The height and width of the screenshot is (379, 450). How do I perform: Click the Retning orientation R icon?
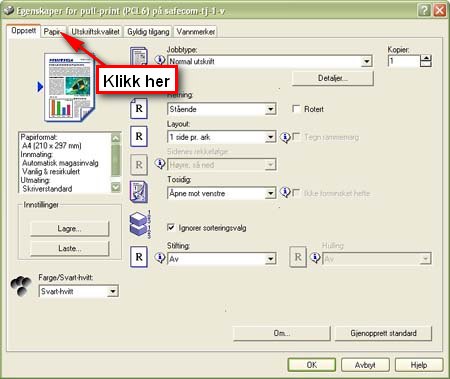[139, 108]
